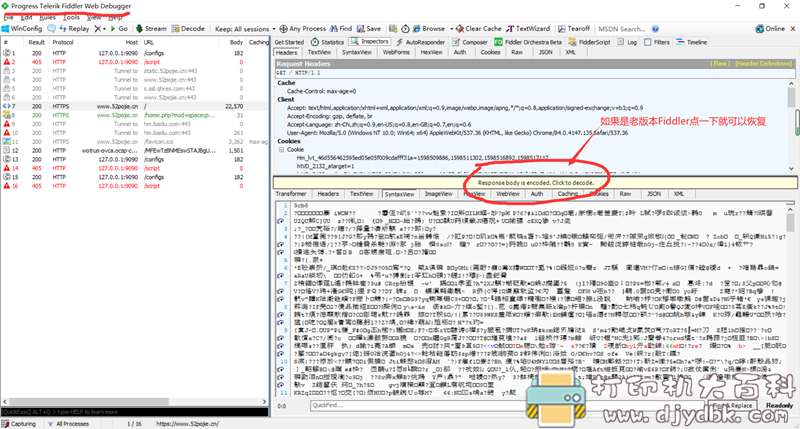This screenshot has width=800, height=429.
Task: Collapse the Cookie tree node
Action: coord(281,150)
